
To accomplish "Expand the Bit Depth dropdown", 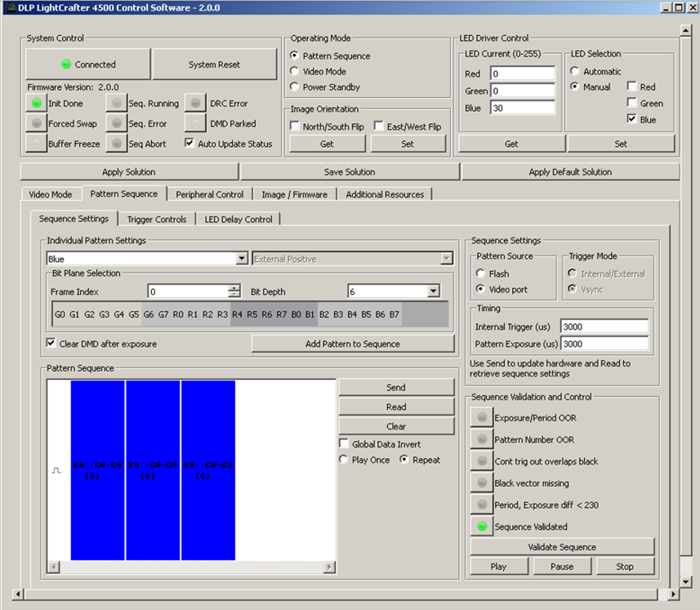I will tap(433, 292).
